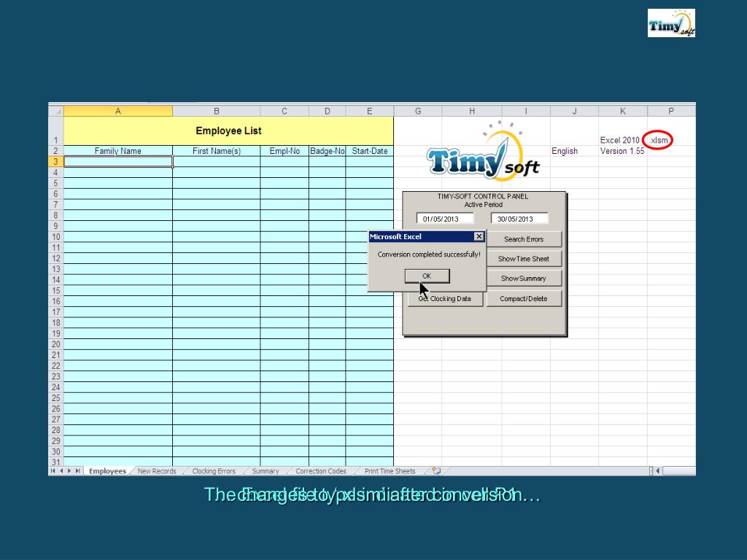Click the Show Time Sheet button
The height and width of the screenshot is (560, 747).
(x=524, y=259)
